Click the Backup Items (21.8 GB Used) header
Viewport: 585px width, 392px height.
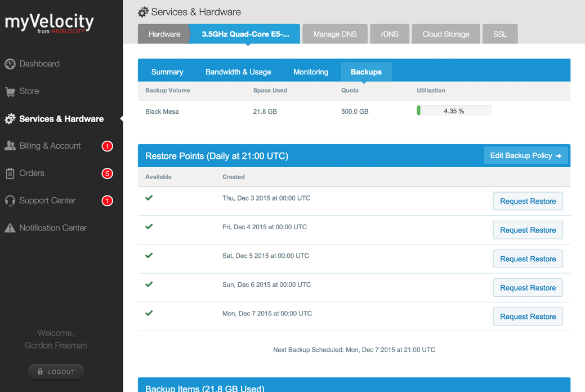(x=205, y=388)
